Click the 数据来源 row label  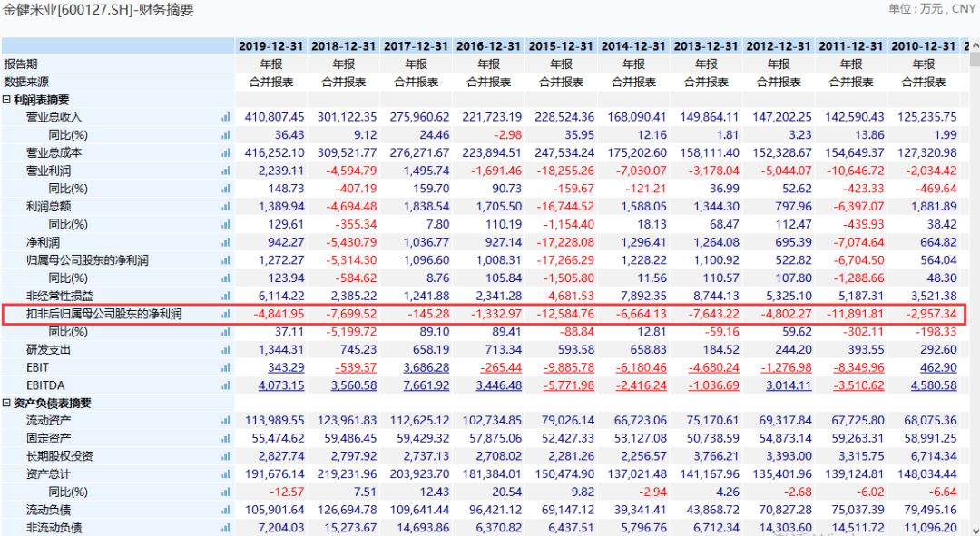26,82
